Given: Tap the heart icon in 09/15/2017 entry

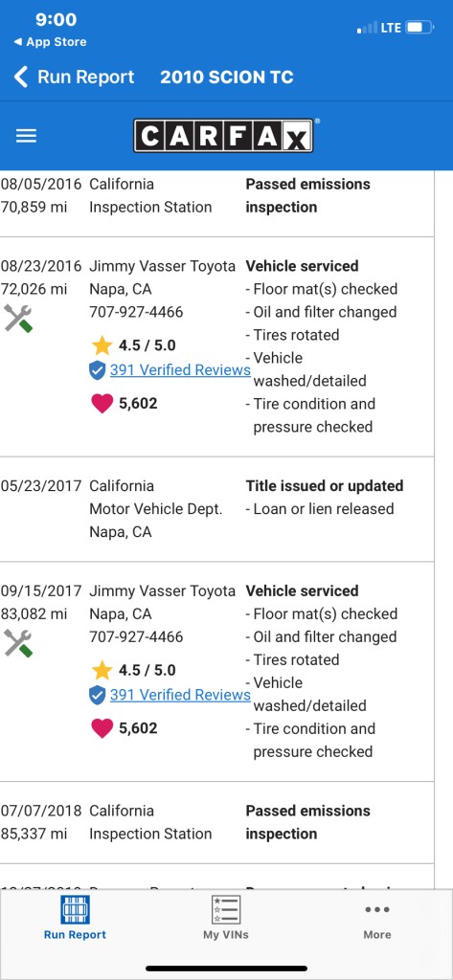Looking at the screenshot, I should click(x=102, y=728).
